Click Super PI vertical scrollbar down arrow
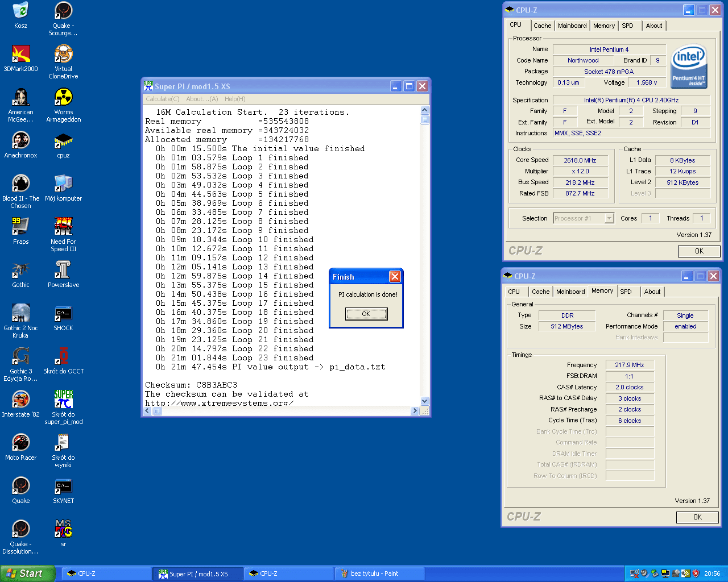Viewport: 728px width, 582px height. coord(425,401)
